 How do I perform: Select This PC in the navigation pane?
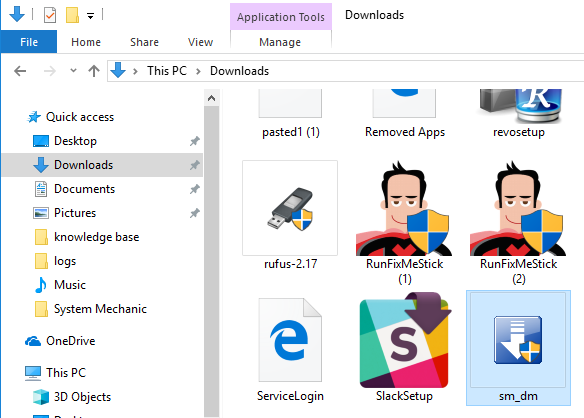click(66, 373)
